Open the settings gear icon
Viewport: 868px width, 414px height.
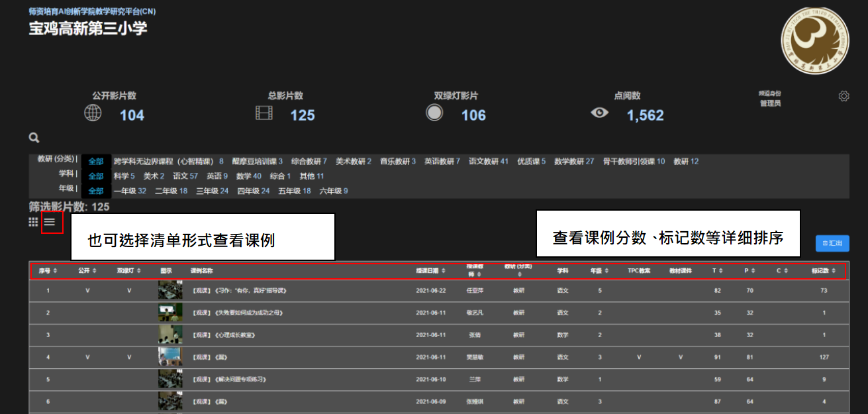tap(844, 96)
